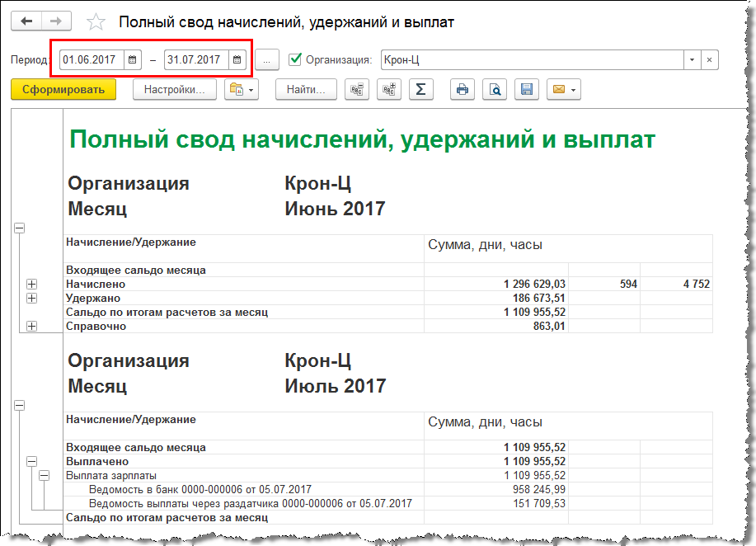
Task: Collapse the Выплачено row
Action: tap(32, 462)
